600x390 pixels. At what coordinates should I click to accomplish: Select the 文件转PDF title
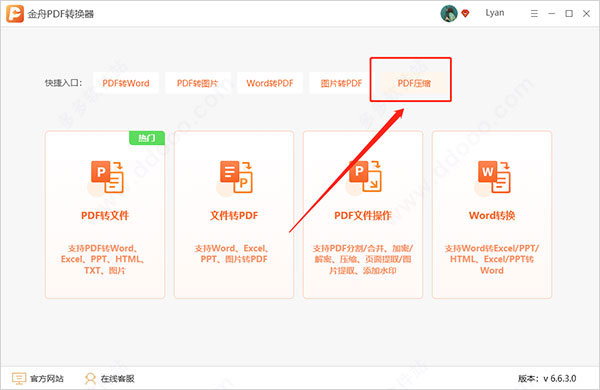pos(234,215)
